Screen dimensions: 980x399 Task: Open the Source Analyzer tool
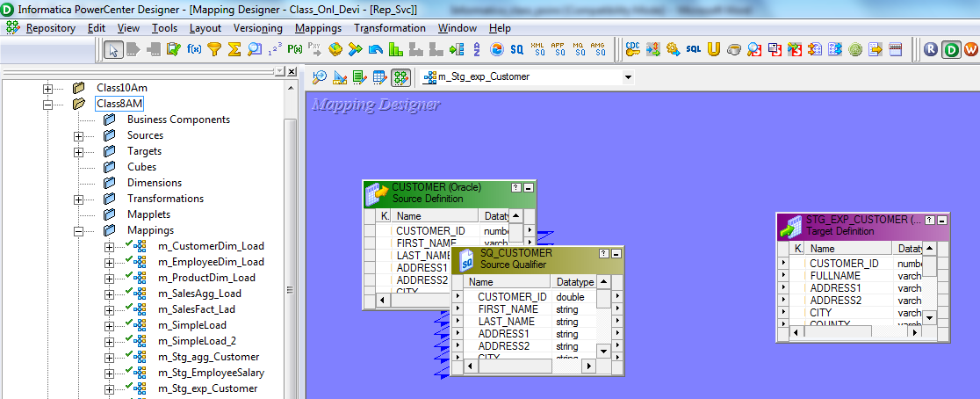click(320, 77)
